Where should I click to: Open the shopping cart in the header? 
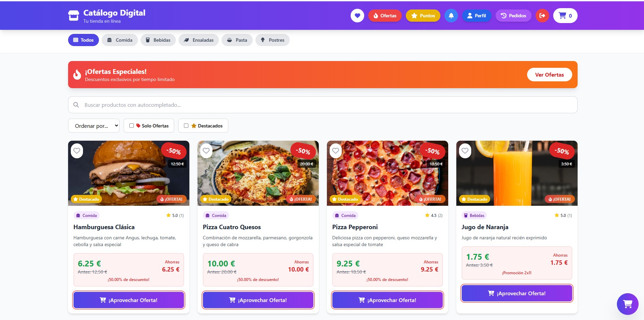coord(564,15)
